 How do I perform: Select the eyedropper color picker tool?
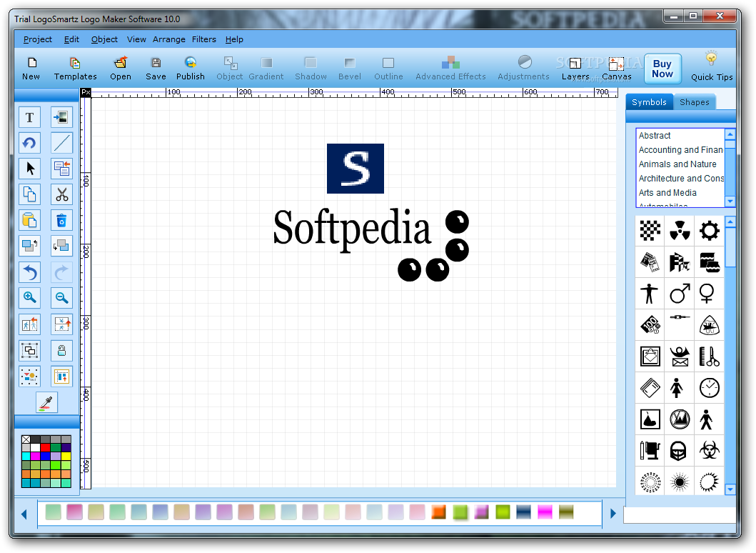47,402
